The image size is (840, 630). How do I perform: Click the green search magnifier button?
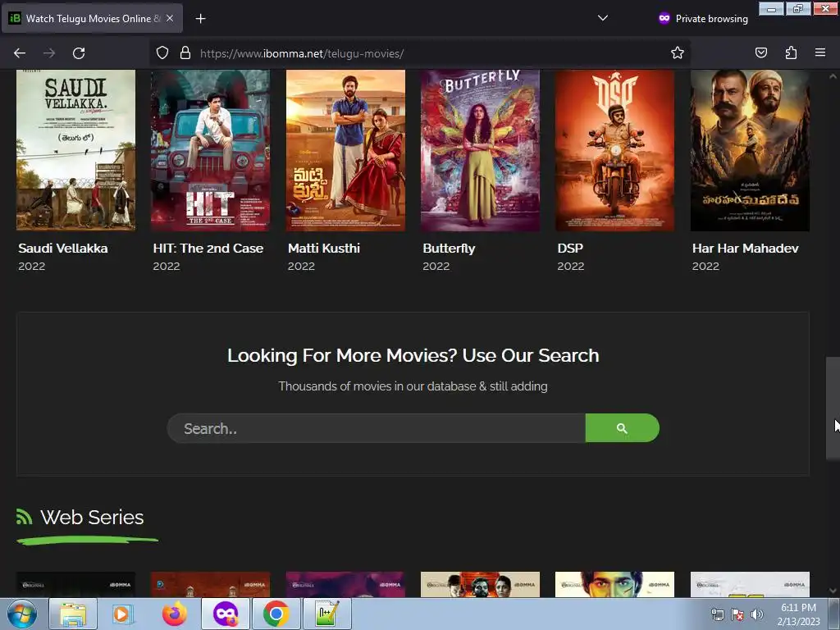622,428
